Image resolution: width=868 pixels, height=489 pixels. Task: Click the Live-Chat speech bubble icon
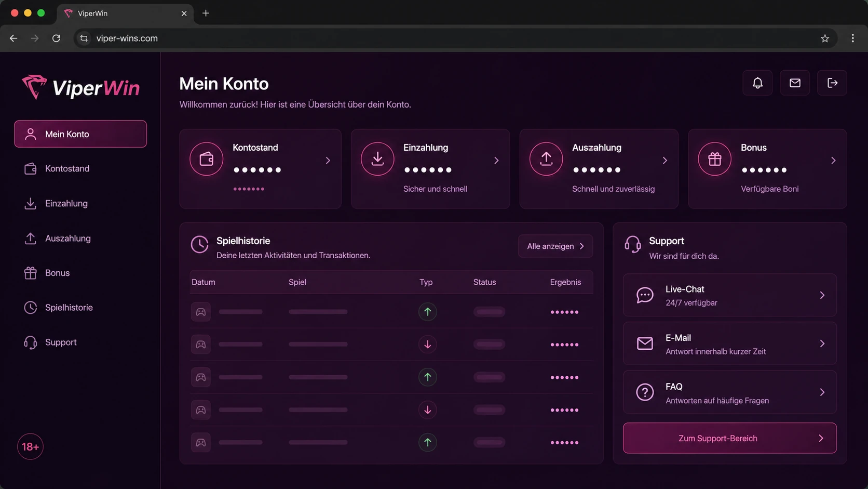coord(645,295)
